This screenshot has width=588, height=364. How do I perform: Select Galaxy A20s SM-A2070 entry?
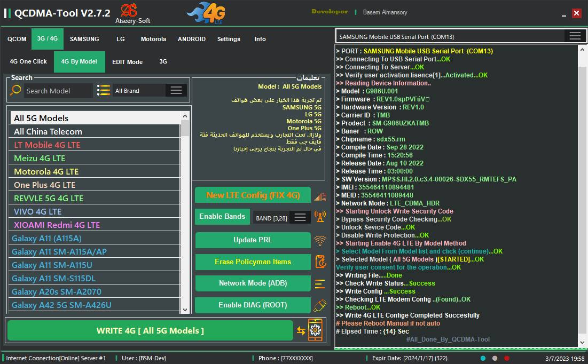pos(95,291)
